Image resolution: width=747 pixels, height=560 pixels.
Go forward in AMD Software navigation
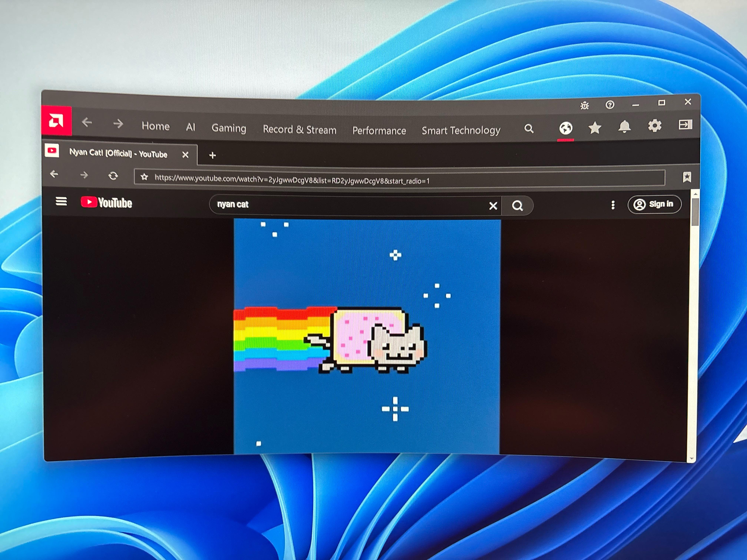click(118, 124)
